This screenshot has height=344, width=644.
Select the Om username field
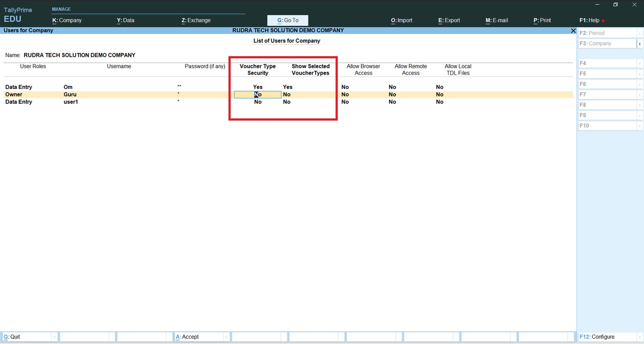[68, 87]
